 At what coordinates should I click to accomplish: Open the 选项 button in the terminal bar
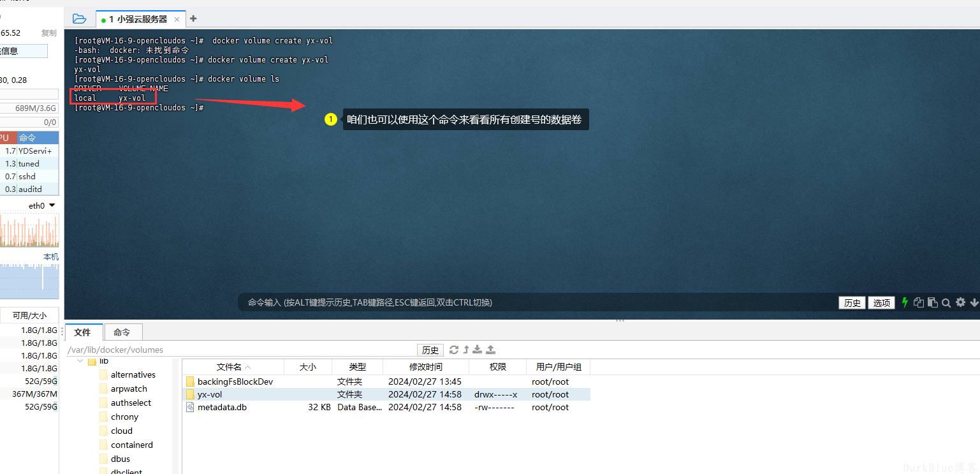[882, 303]
